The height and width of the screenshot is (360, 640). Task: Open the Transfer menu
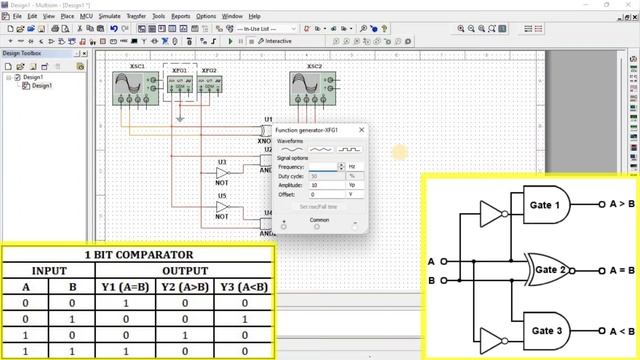click(x=136, y=16)
